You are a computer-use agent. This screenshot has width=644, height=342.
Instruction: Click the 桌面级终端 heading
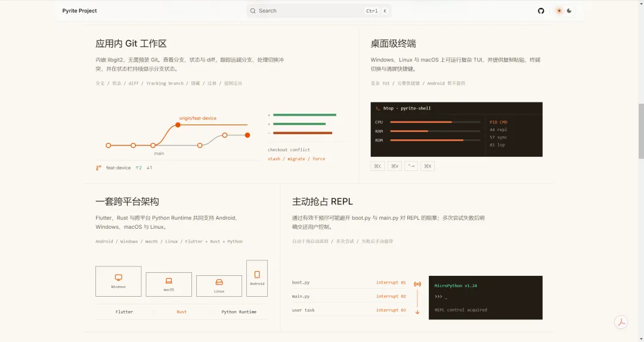pyautogui.click(x=393, y=43)
